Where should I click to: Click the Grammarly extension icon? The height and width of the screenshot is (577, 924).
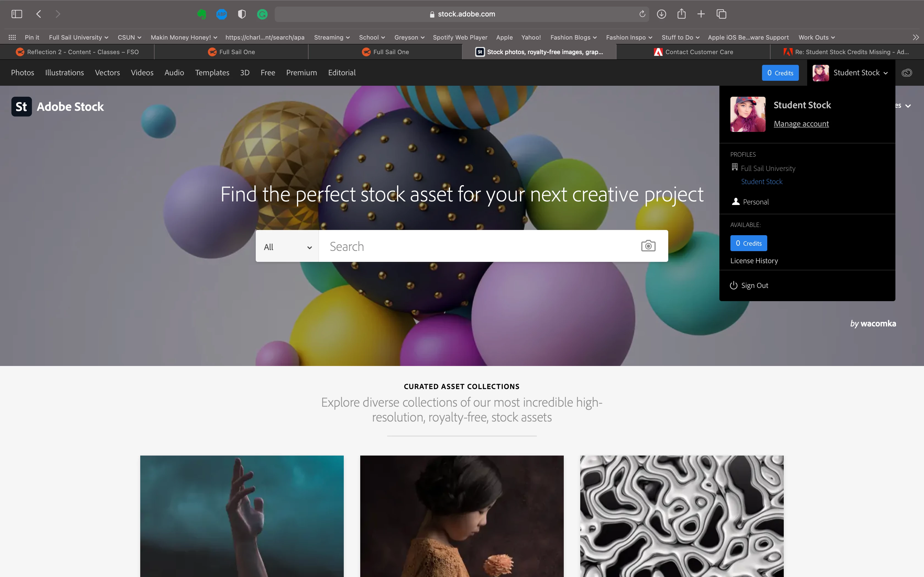point(262,14)
